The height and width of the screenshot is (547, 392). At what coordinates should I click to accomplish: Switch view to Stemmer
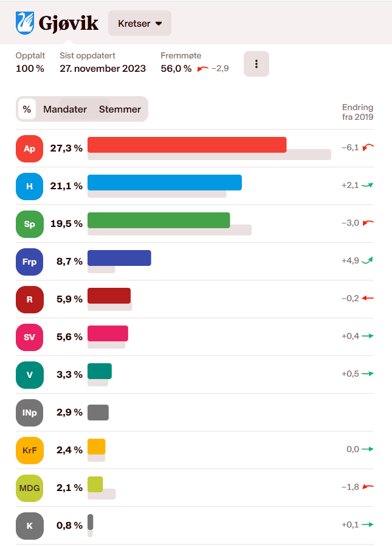pyautogui.click(x=120, y=110)
